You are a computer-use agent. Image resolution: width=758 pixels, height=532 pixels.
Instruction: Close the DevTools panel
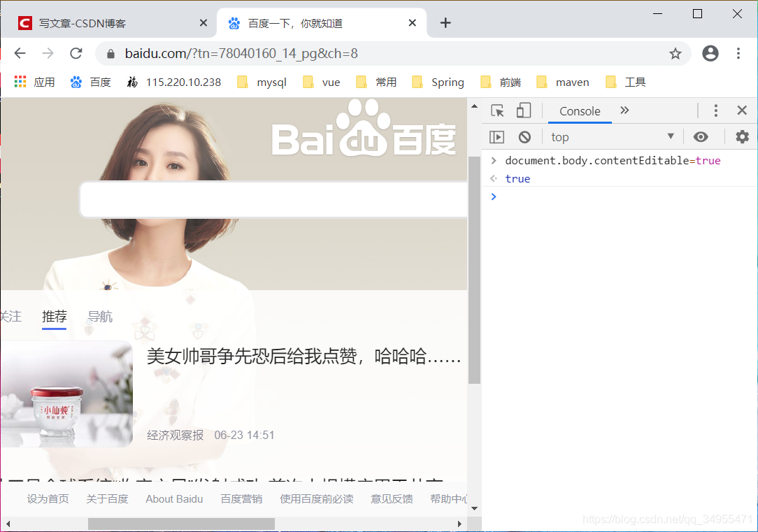742,110
